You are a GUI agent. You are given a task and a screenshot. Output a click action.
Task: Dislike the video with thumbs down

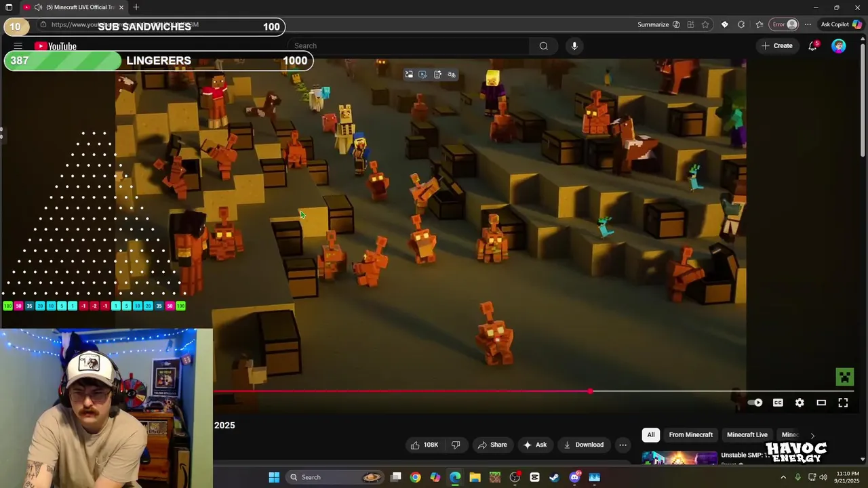(456, 445)
